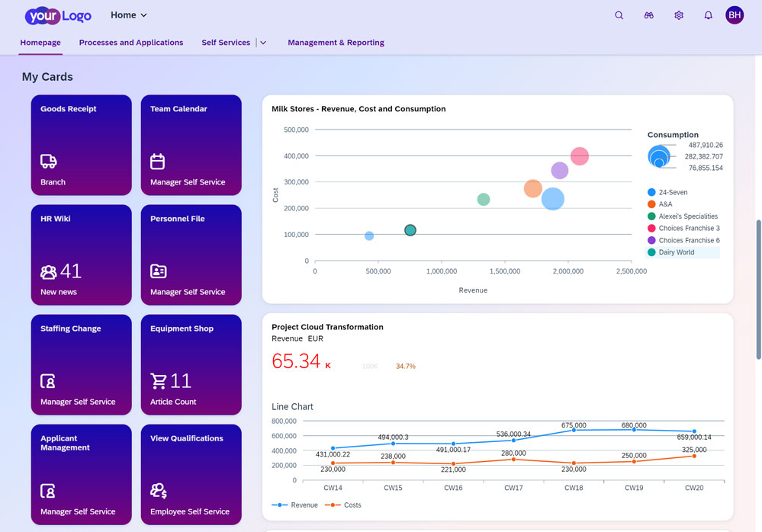This screenshot has height=532, width=762.
Task: Expand the Home dropdown next to the logo
Action: [129, 15]
